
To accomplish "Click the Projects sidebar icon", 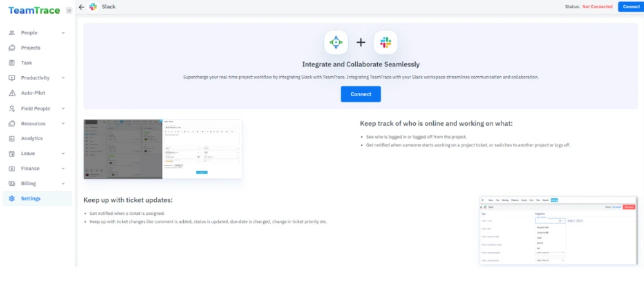I will point(12,48).
